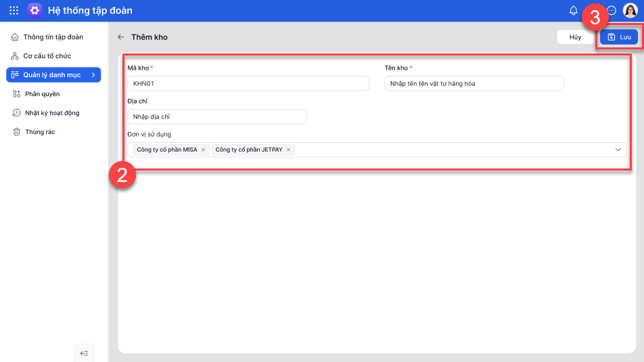This screenshot has height=362, width=644.
Task: Remove the Công ty cổ phần JETPAY tag
Action: 288,150
